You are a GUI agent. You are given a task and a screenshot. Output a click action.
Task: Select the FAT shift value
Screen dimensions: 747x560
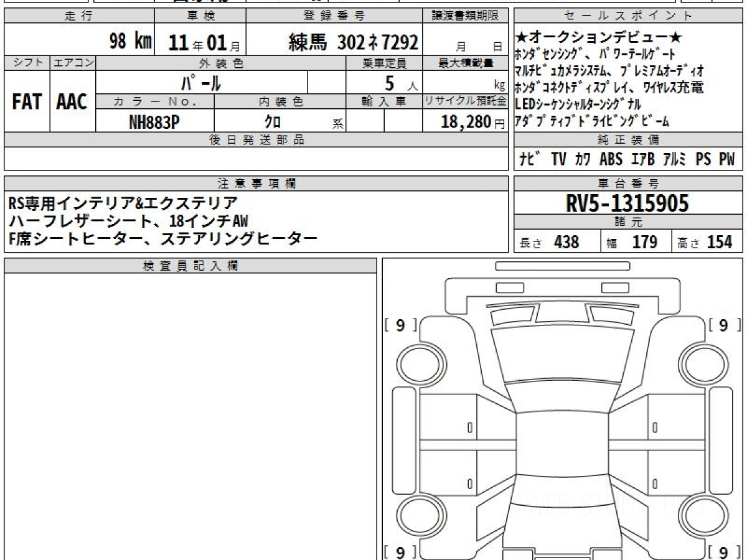coord(27,102)
